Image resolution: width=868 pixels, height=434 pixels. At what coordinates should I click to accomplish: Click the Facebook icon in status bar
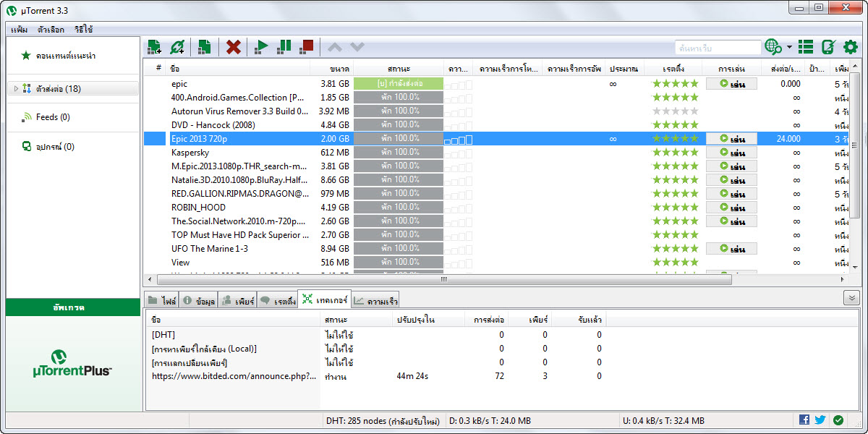tap(804, 420)
